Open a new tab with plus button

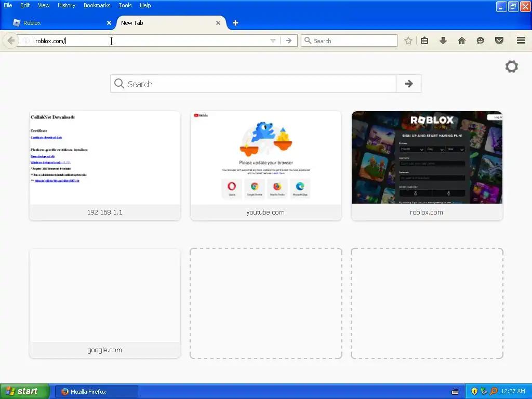point(235,23)
